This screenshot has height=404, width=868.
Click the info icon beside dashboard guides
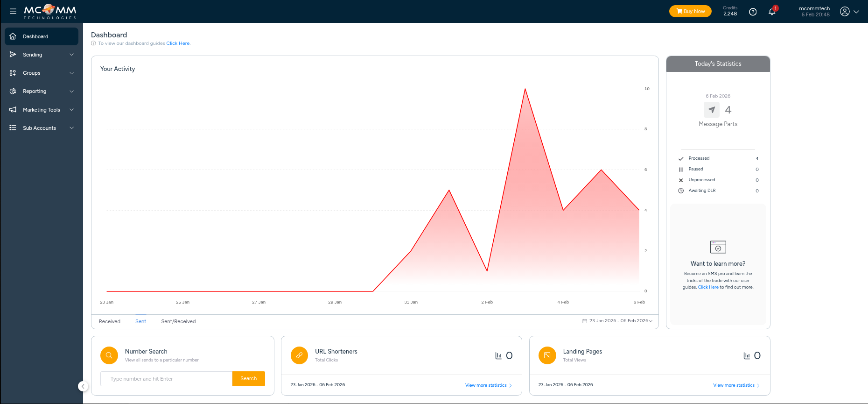coord(93,43)
